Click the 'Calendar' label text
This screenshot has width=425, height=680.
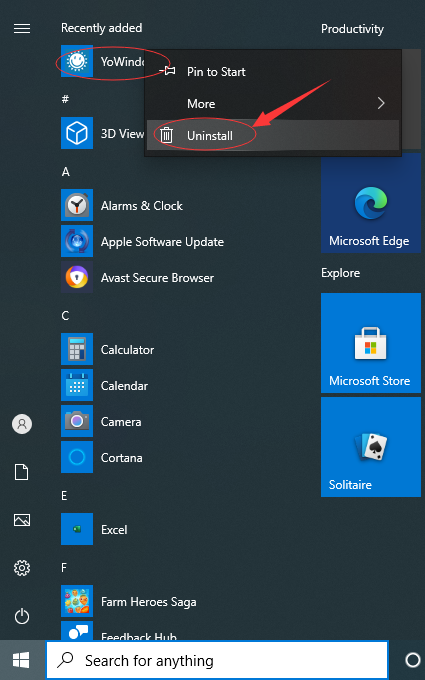[x=124, y=386]
